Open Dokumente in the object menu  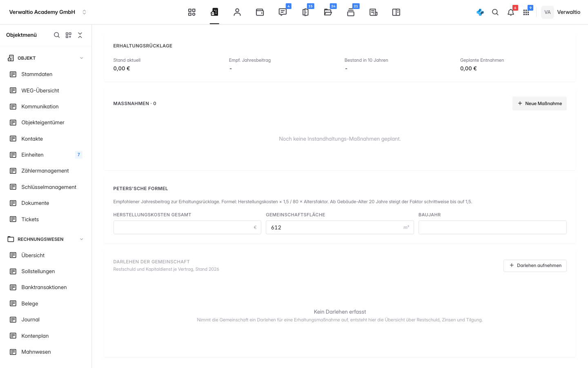[x=46, y=203]
